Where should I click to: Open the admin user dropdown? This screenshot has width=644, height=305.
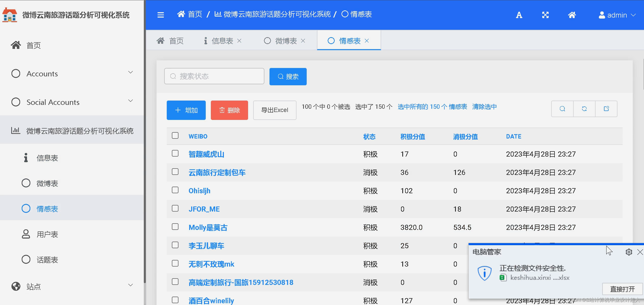617,15
